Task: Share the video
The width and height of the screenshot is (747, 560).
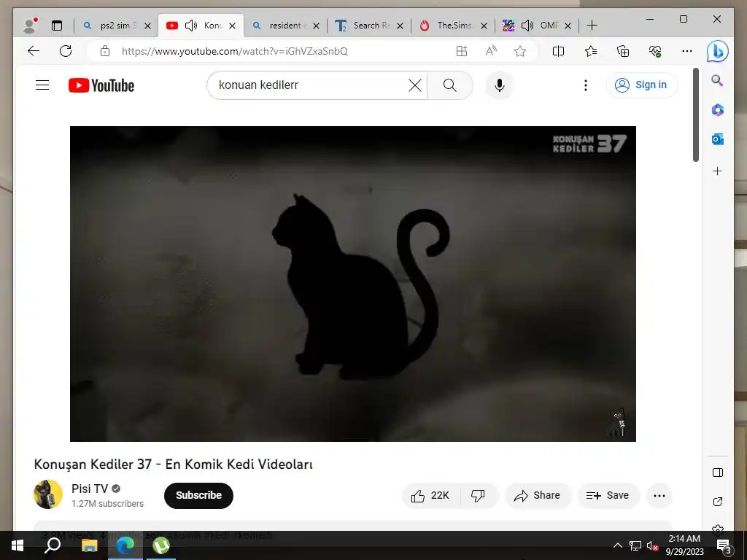Action: click(x=538, y=496)
